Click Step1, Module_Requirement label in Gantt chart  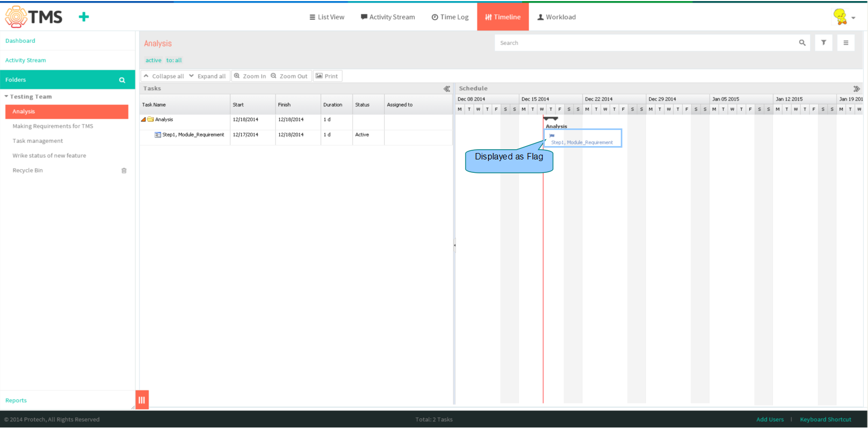pyautogui.click(x=582, y=142)
